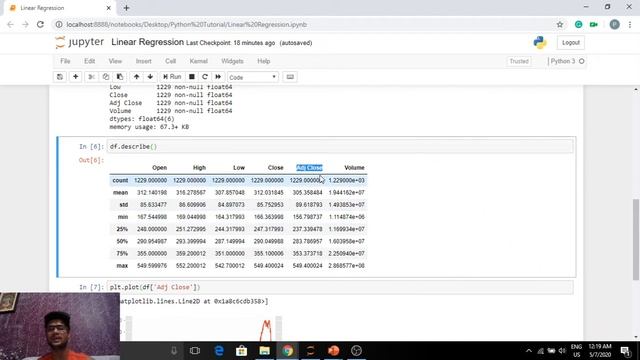Open Task View on taskbar
640x360 pixels.
point(195,351)
